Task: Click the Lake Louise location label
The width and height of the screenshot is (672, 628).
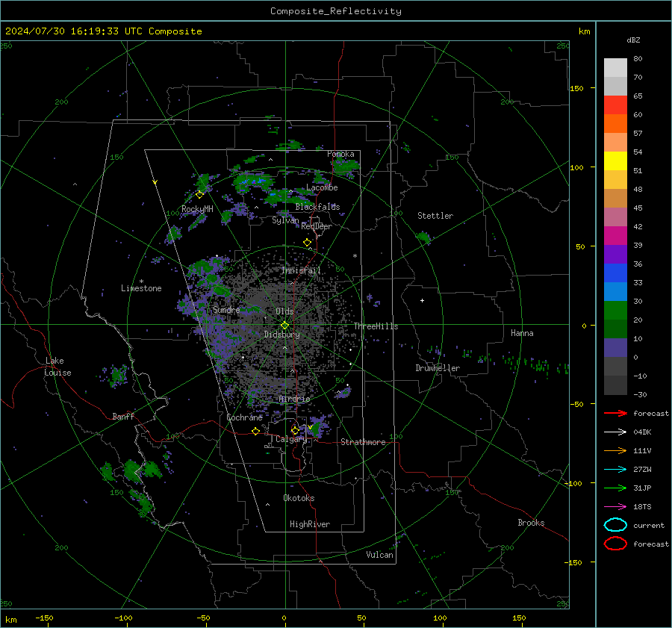Action: 57,367
